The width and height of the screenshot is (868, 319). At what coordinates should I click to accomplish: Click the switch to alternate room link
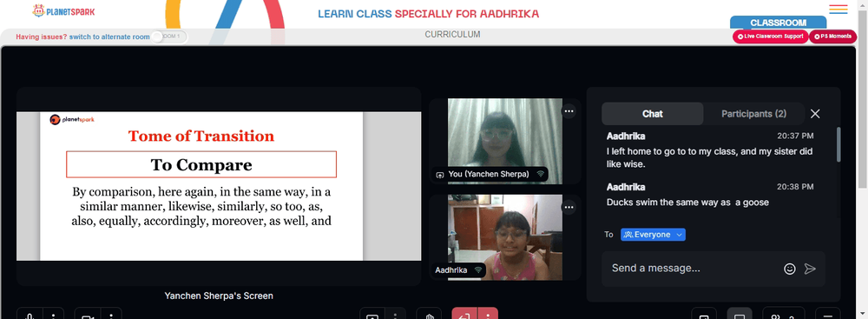tap(109, 37)
